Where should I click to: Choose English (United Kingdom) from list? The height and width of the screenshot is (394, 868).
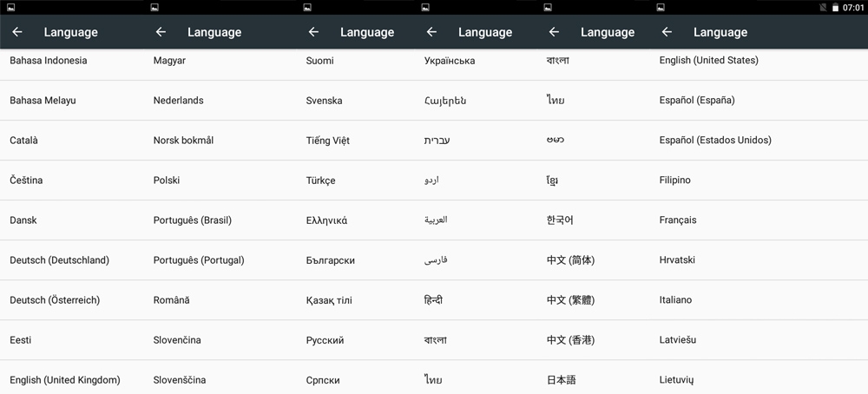coord(64,380)
